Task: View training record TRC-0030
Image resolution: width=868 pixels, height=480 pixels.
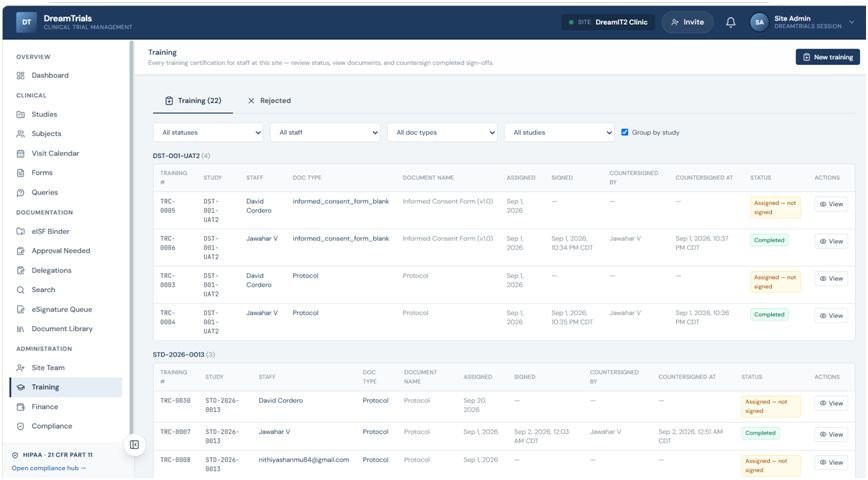Action: pos(831,403)
